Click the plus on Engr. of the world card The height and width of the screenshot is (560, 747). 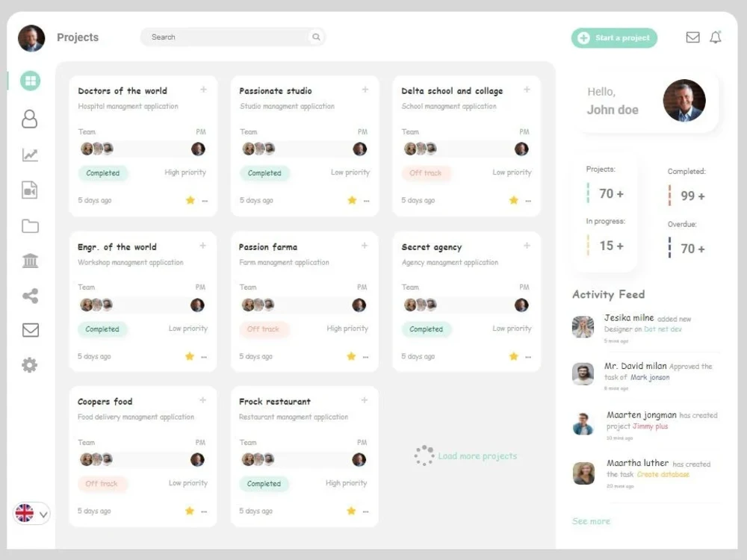203,246
